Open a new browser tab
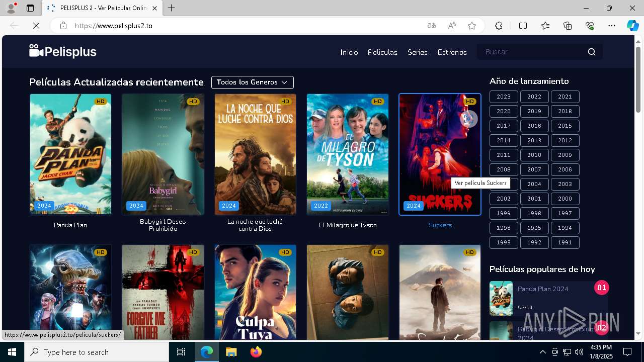 (x=171, y=8)
